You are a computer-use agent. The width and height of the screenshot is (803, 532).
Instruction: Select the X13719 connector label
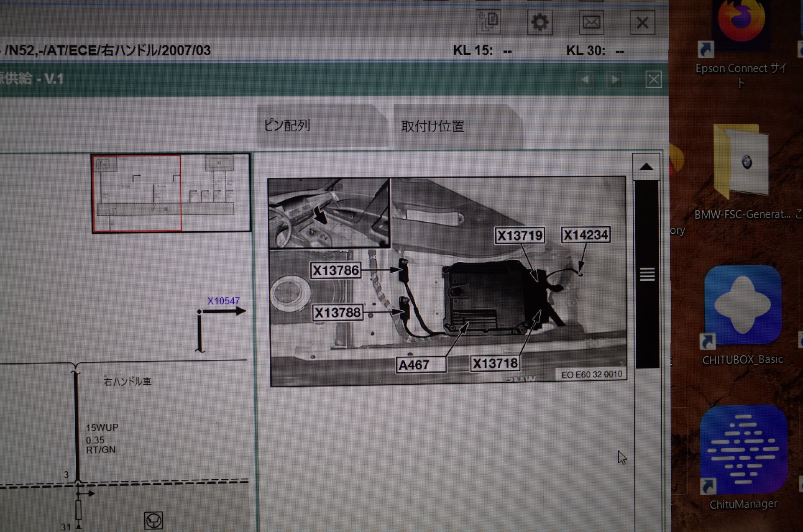coord(520,235)
